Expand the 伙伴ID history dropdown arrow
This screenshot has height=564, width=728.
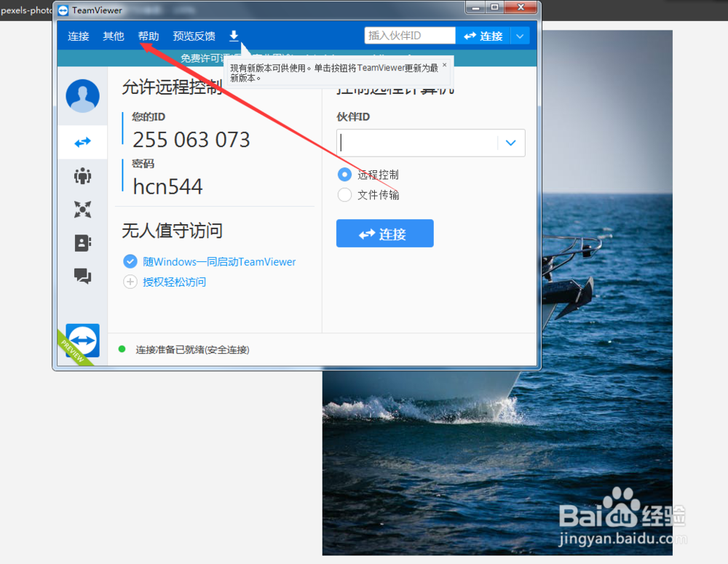tap(511, 143)
